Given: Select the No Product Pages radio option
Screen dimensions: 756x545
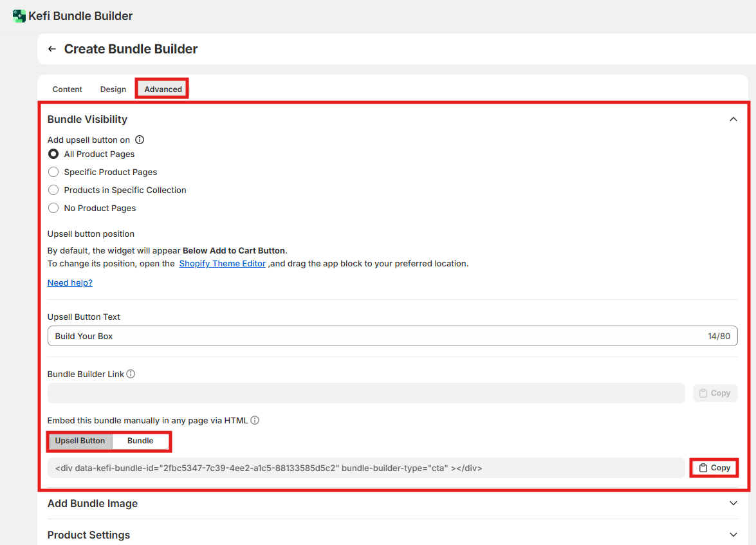Looking at the screenshot, I should coord(54,208).
